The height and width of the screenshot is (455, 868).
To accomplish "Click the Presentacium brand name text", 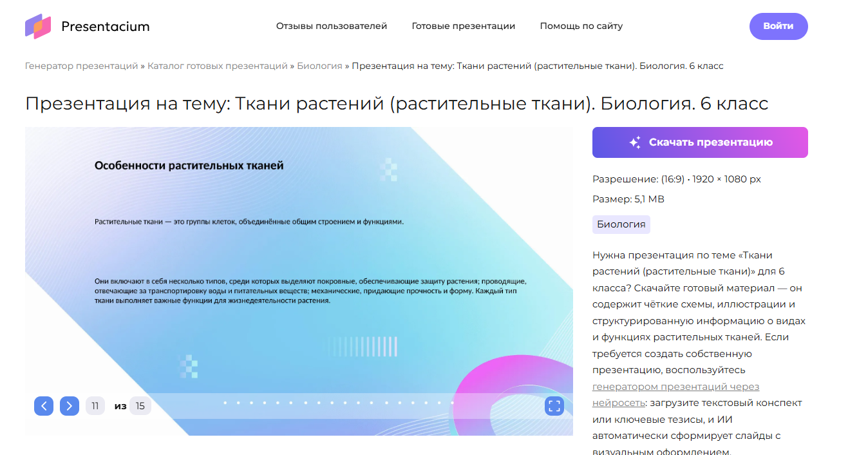I will coord(105,26).
